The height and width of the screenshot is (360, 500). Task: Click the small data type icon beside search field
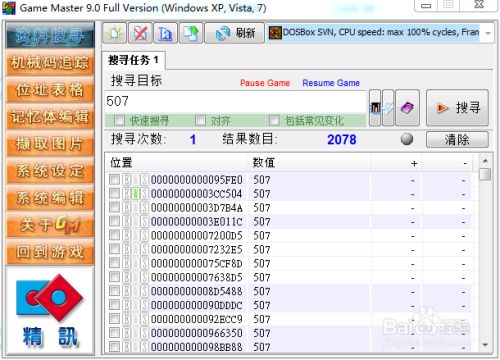[375, 108]
